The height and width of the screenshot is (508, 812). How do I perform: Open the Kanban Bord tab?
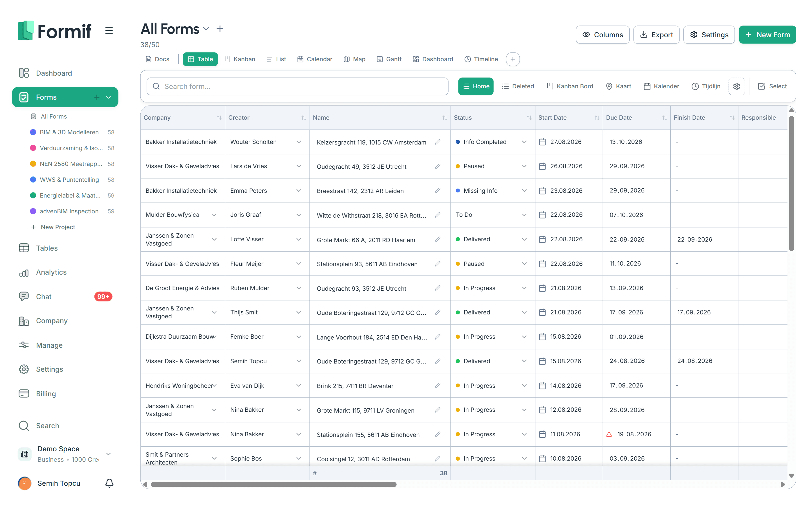pos(570,86)
